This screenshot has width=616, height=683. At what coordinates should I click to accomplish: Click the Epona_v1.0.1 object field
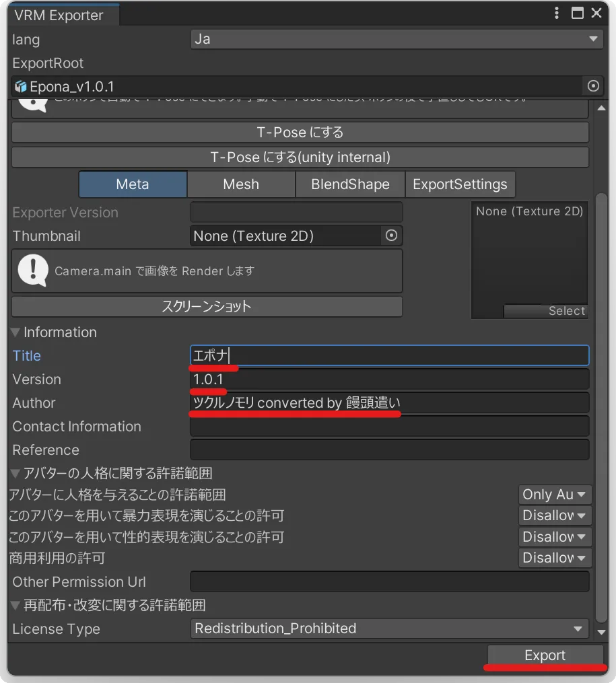[308, 86]
